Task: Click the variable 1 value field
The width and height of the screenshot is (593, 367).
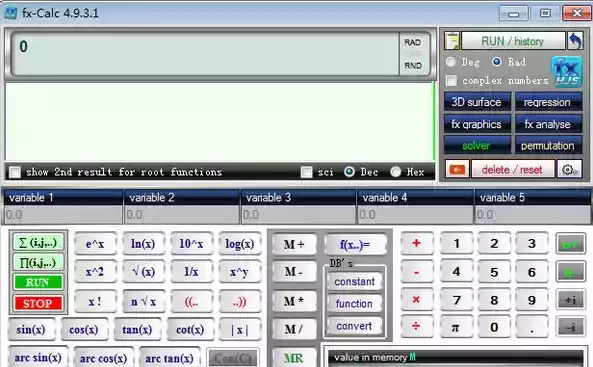Action: (x=63, y=215)
